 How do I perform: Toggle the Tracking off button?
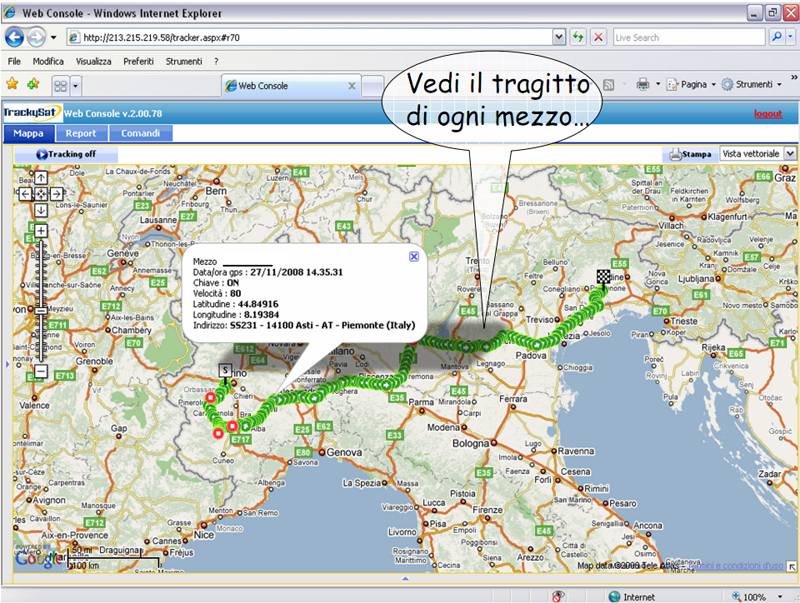[66, 154]
